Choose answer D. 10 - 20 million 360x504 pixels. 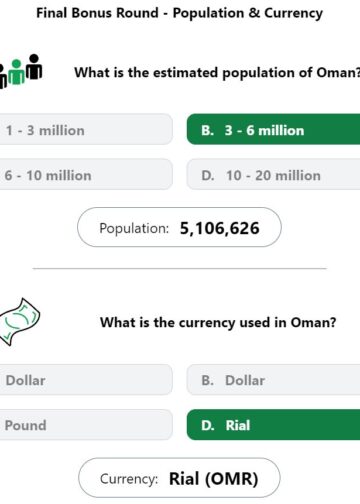pos(273,175)
